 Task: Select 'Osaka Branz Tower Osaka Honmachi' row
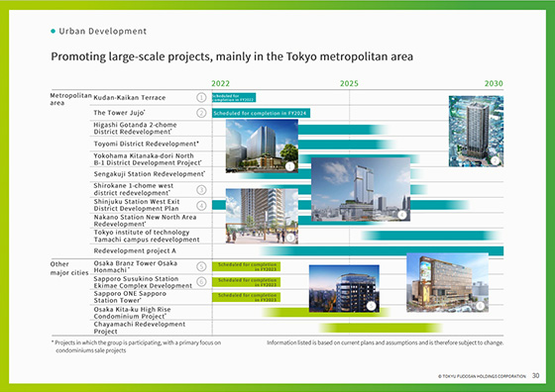click(x=136, y=266)
